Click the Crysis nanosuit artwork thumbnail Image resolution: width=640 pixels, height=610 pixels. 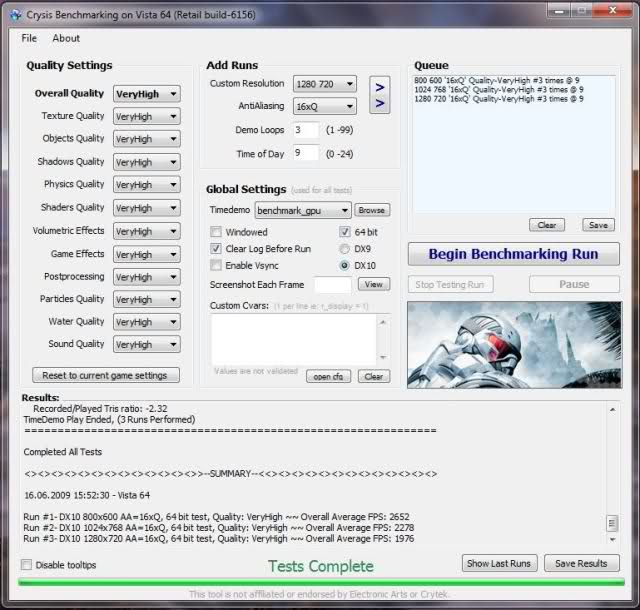[515, 345]
